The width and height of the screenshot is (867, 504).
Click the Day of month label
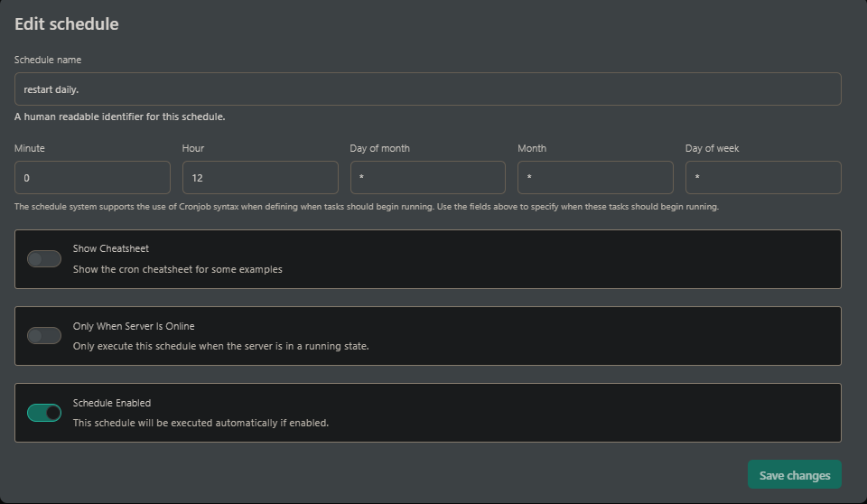point(380,148)
